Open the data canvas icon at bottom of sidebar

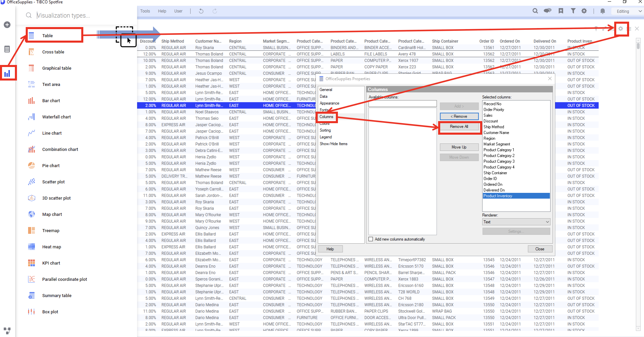7,331
